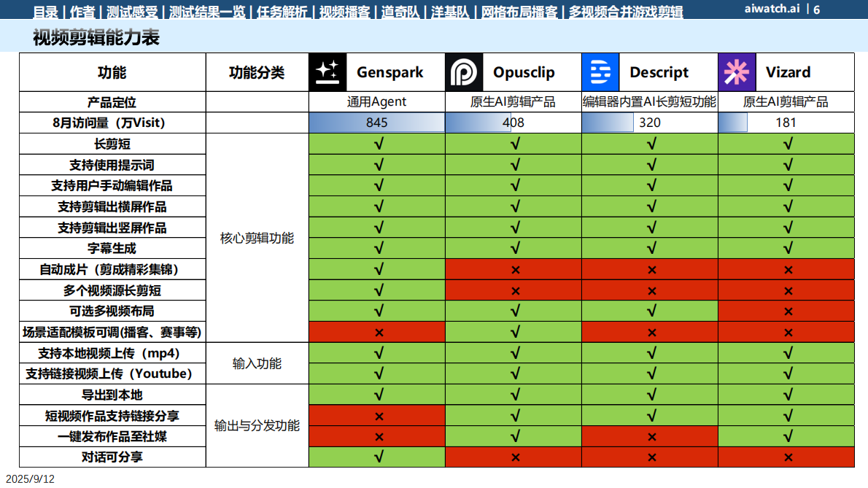This screenshot has width=868, height=488.
Task: Click the Descript logo icon
Action: pyautogui.click(x=600, y=72)
